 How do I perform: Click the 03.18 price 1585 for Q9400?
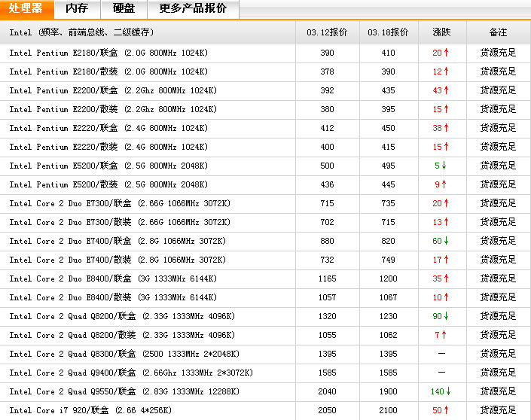point(388,373)
